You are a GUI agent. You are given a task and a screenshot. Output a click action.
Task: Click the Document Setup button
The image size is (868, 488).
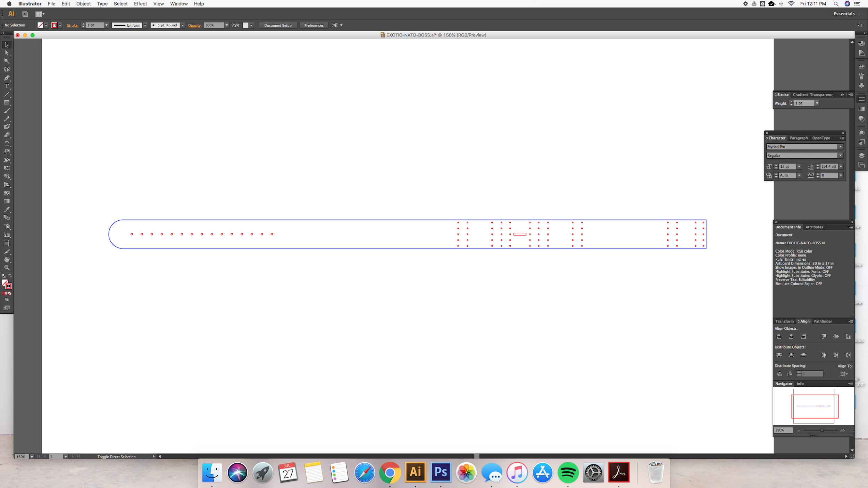[x=278, y=25]
